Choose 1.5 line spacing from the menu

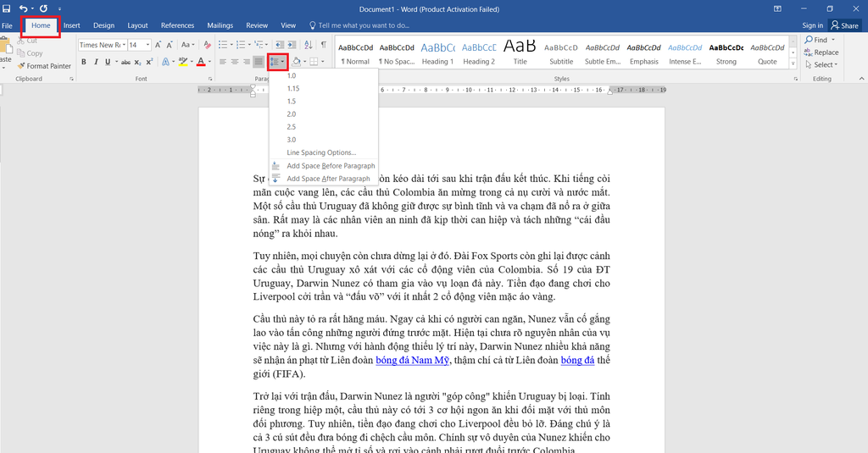coord(323,102)
